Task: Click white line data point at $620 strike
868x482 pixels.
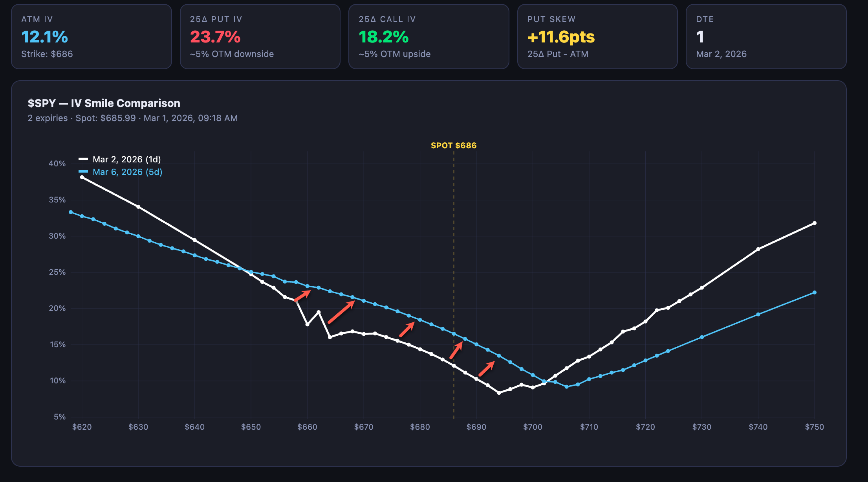Action: tap(82, 177)
